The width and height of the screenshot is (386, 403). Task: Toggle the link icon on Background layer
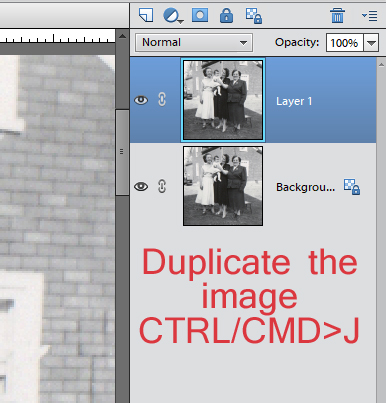pyautogui.click(x=162, y=186)
